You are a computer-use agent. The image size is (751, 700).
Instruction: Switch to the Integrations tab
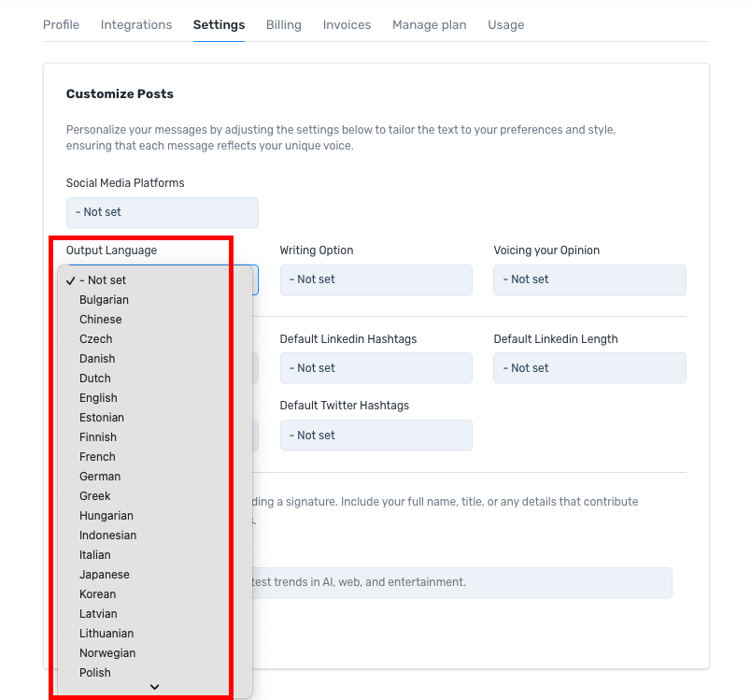coord(136,25)
